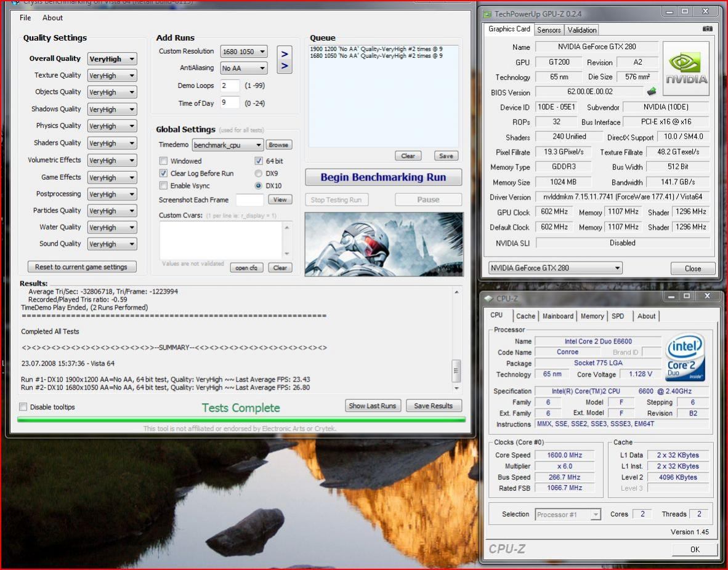Screen dimensions: 728x570
Task: Click the queue Save button
Action: [x=446, y=156]
